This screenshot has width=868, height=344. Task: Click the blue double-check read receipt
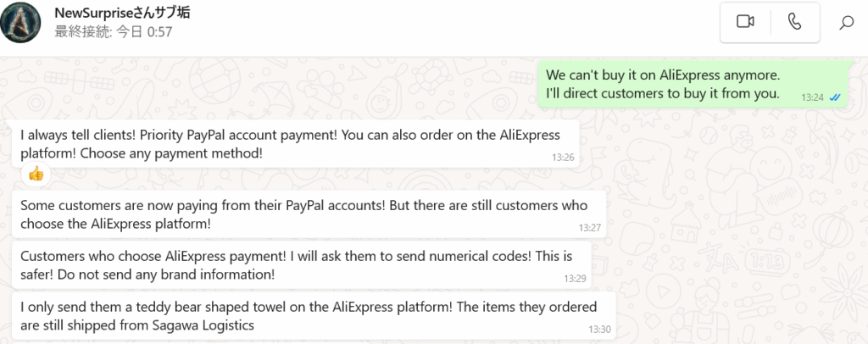pyautogui.click(x=835, y=97)
